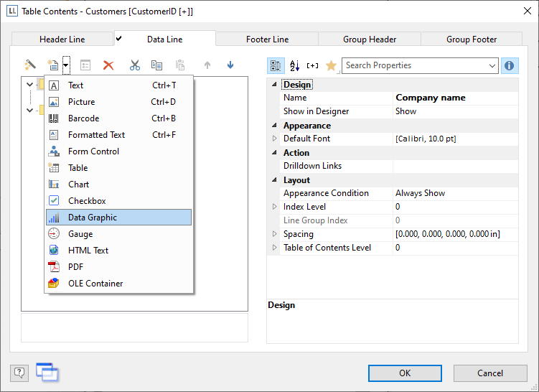539x392 pixels.
Task: Click the scissors Cut icon
Action: [135, 65]
